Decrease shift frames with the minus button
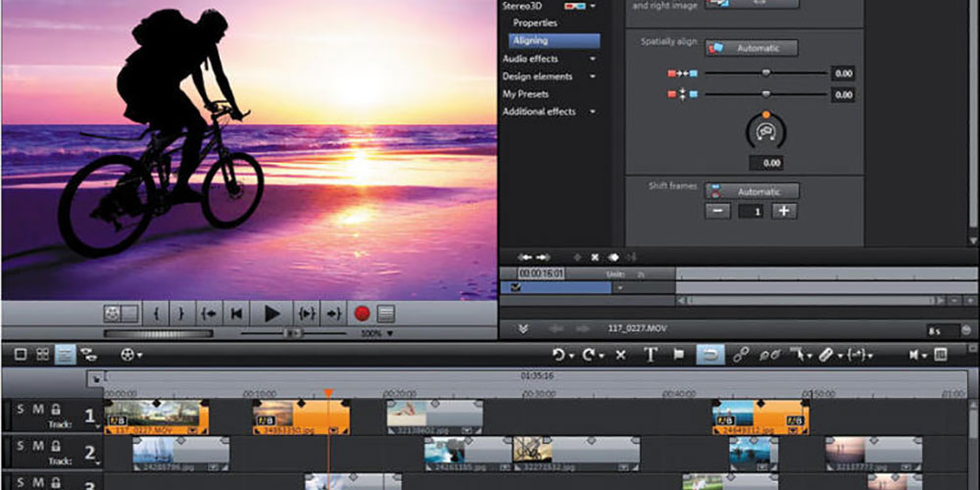 click(717, 212)
